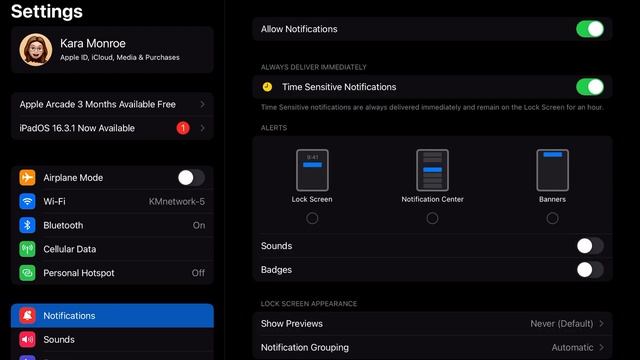Enable the Airplane Mode switch
Screen dimensions: 640x360
[191, 178]
